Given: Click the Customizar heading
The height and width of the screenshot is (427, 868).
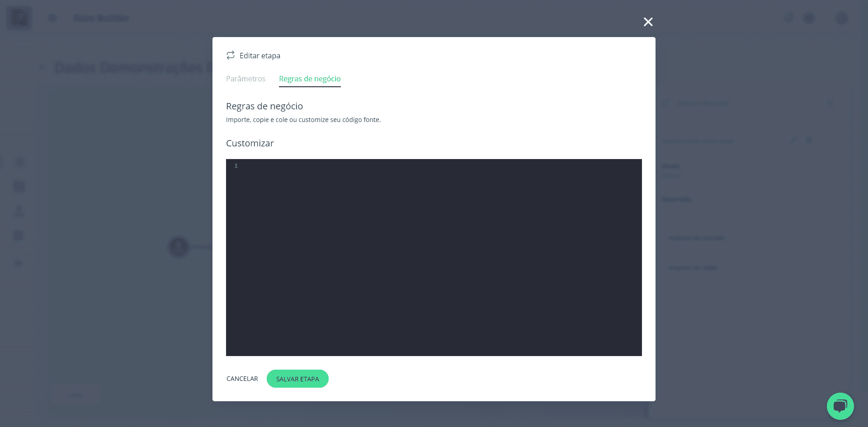Looking at the screenshot, I should [250, 143].
